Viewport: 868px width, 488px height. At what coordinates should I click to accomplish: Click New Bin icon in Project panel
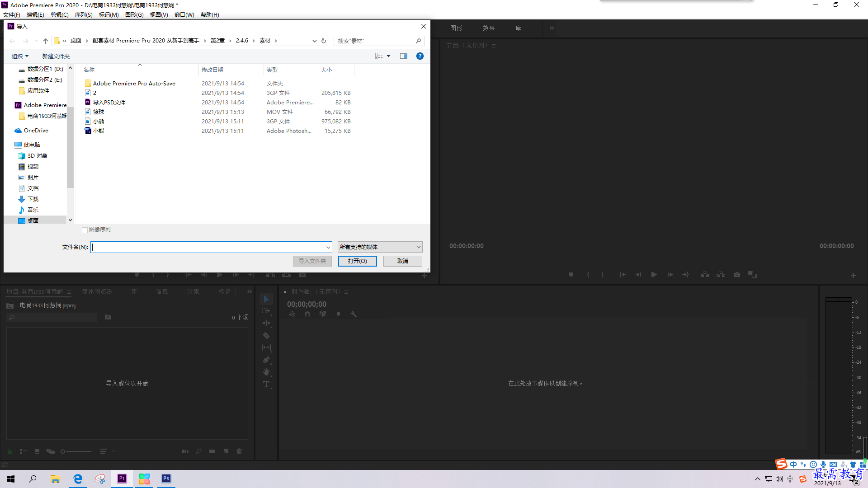pos(212,451)
